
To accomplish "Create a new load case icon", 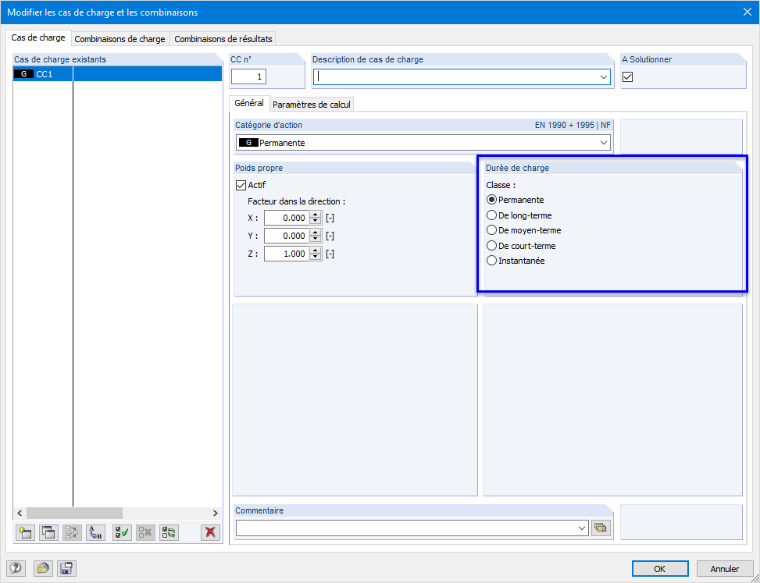I will coord(24,532).
